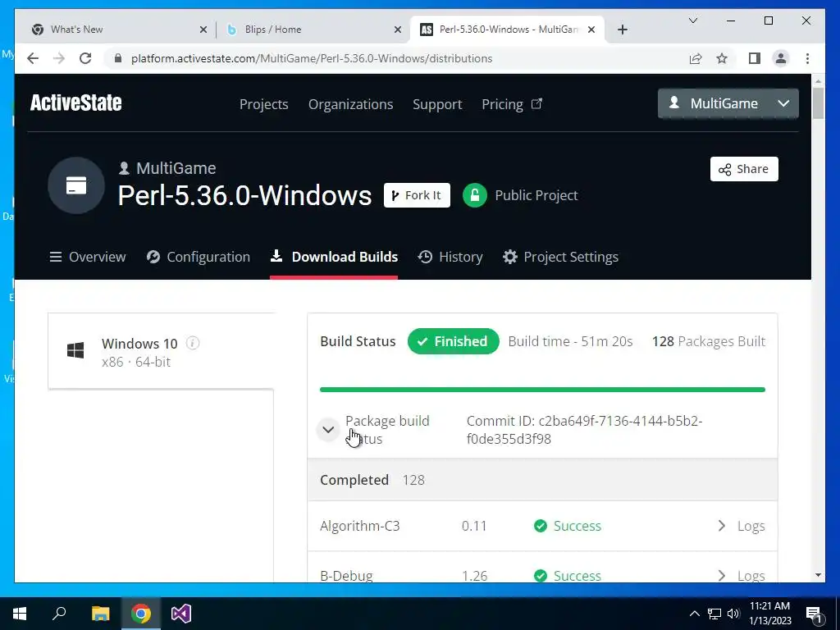Open the Windows Start menu
This screenshot has height=630, width=840.
pyautogui.click(x=20, y=614)
